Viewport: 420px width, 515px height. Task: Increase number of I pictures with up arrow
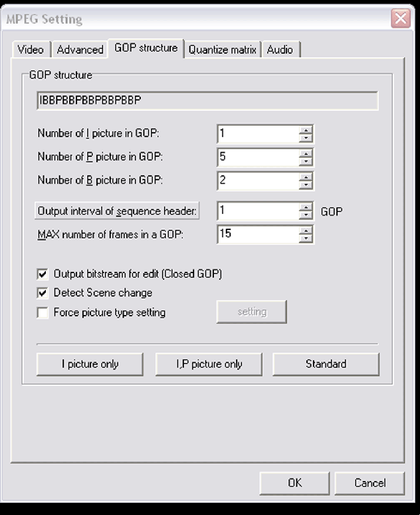(306, 130)
